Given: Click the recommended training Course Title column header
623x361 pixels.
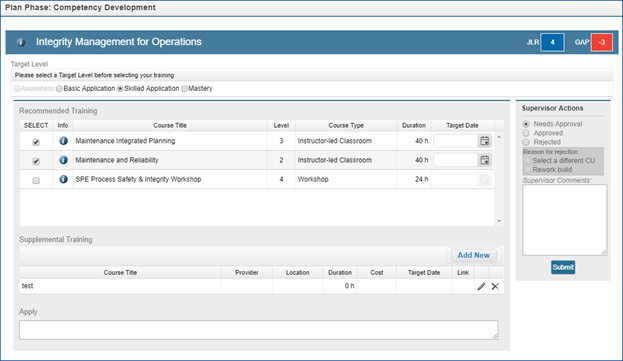Looking at the screenshot, I should [170, 125].
